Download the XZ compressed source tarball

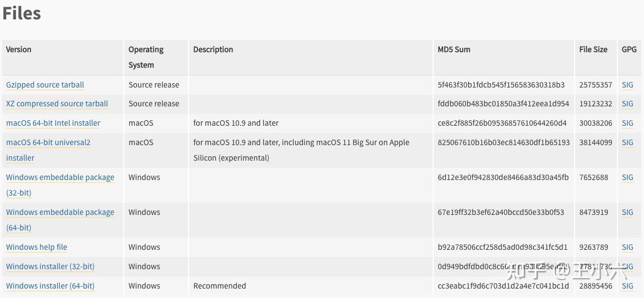pyautogui.click(x=57, y=104)
